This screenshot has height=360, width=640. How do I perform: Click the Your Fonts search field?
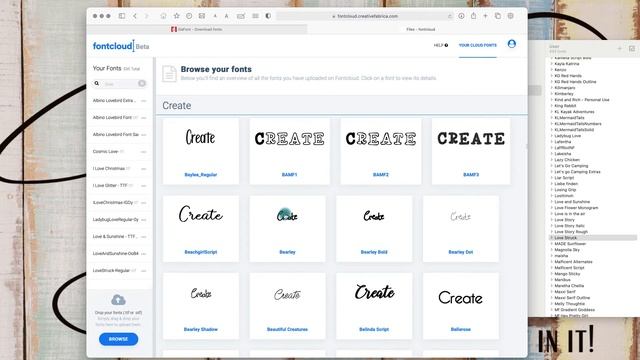click(120, 84)
